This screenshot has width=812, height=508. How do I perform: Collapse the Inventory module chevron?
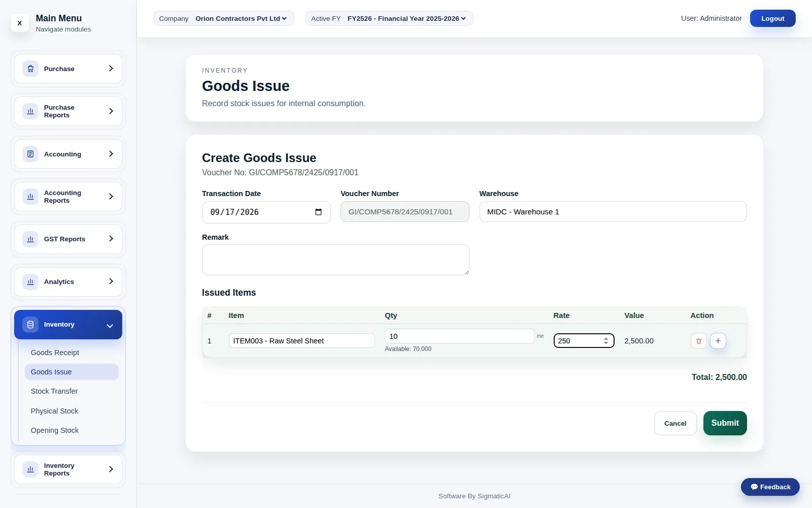[x=110, y=326]
